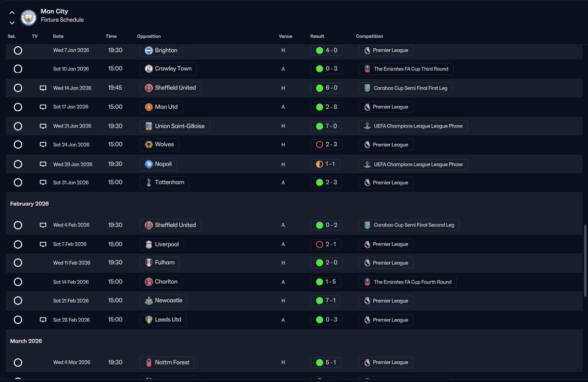Screen dimensions: 588x382
Task: Click the Man City club crest icon
Action: [x=29, y=18]
